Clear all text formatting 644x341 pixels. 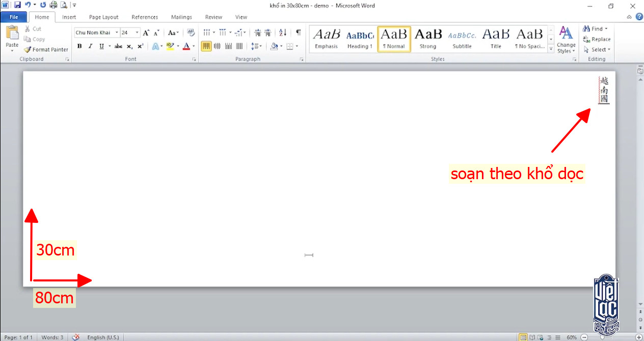(x=191, y=33)
